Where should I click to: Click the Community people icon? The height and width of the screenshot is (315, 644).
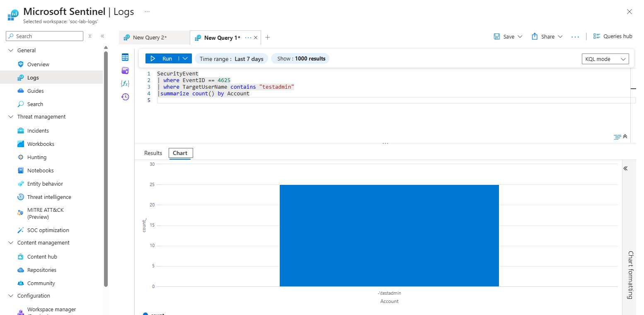[21, 283]
